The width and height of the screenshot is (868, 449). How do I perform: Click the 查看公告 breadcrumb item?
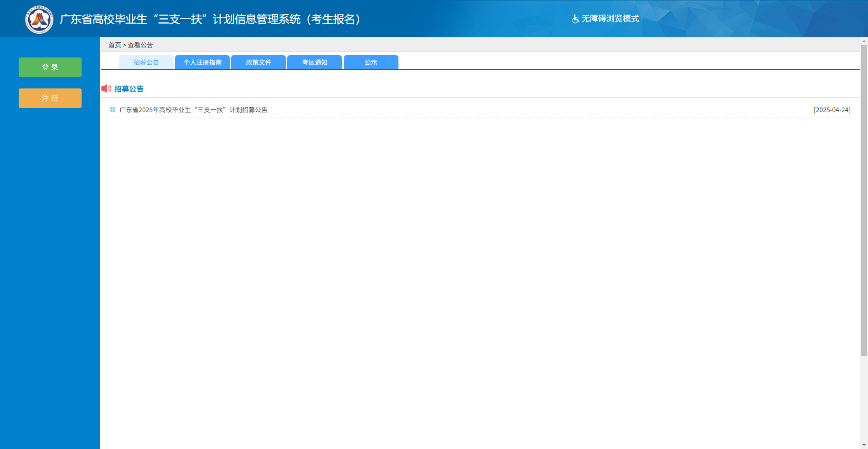click(x=140, y=45)
